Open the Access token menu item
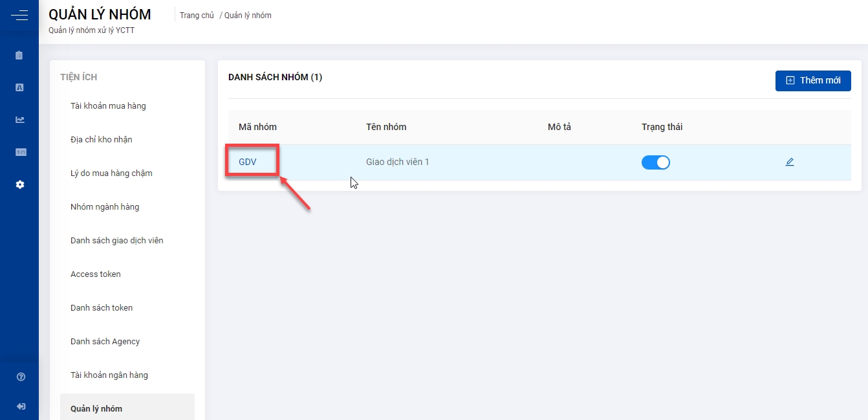Viewport: 868px width, 420px height. point(96,274)
